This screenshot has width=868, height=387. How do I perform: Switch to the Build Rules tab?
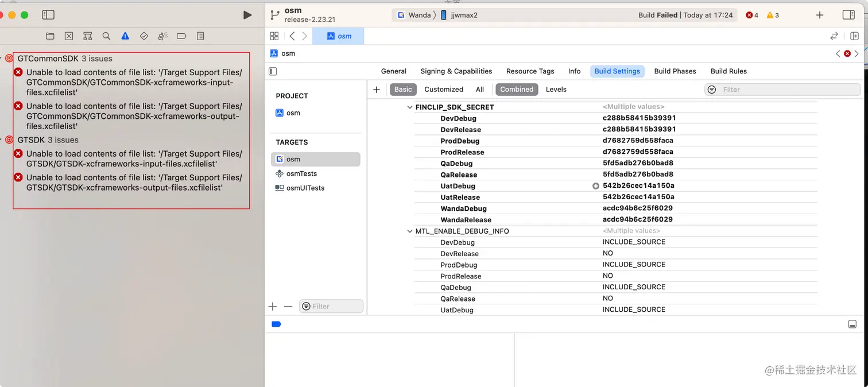[x=728, y=71]
